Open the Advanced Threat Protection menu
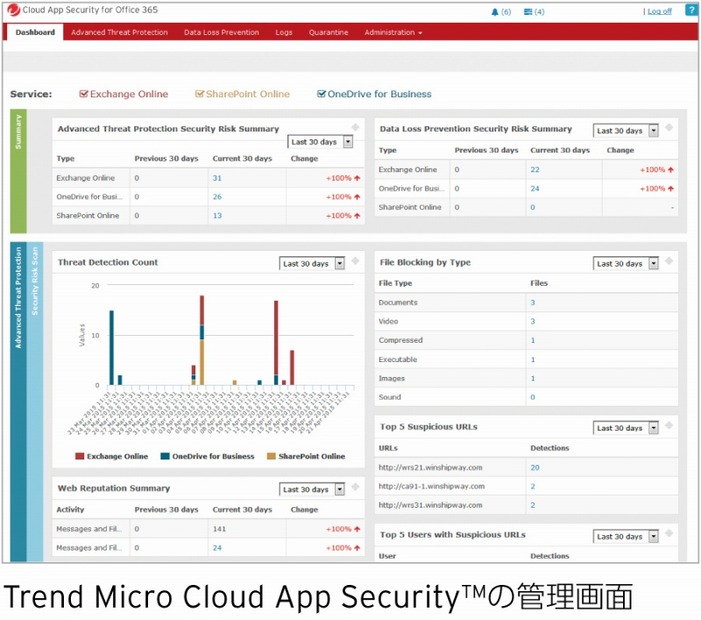Viewport: 701px width, 620px height. pyautogui.click(x=119, y=32)
